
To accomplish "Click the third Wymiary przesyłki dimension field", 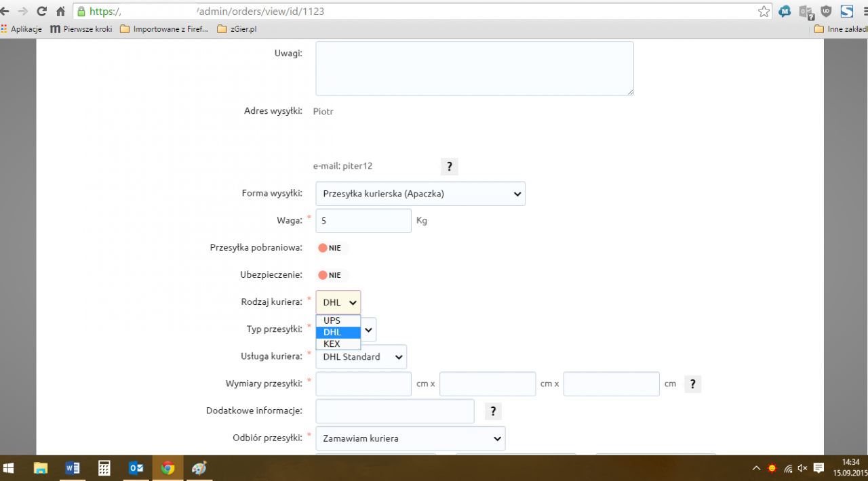I will click(x=611, y=383).
